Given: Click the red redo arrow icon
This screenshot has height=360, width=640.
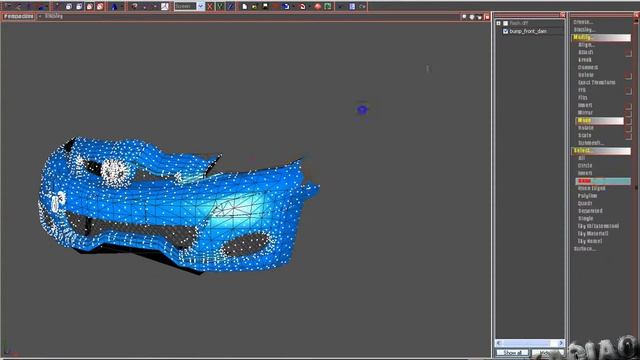Looking at the screenshot, I should click(x=302, y=7).
